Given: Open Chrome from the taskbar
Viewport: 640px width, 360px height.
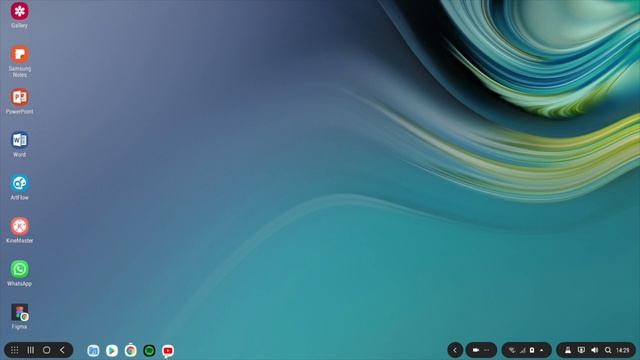Looking at the screenshot, I should 131,351.
